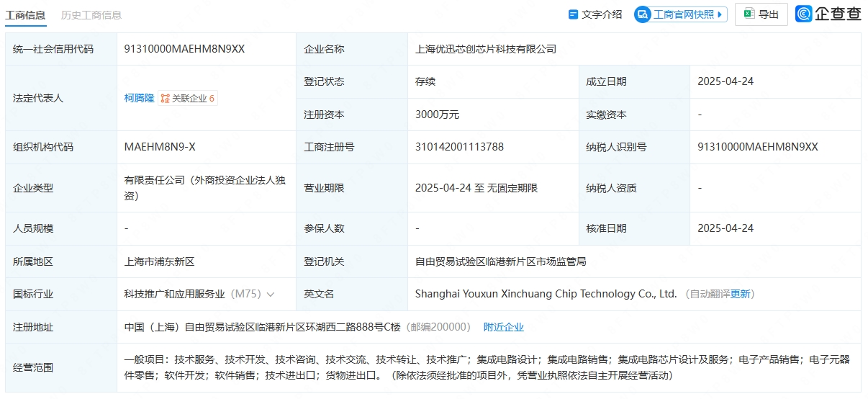Click 参保人数 label cell
The height and width of the screenshot is (399, 868).
click(352, 228)
